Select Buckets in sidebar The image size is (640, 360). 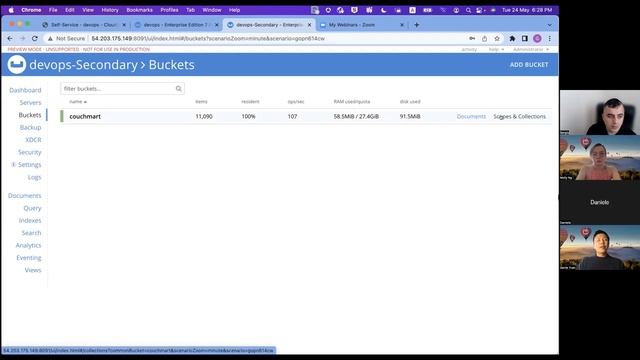[30, 115]
